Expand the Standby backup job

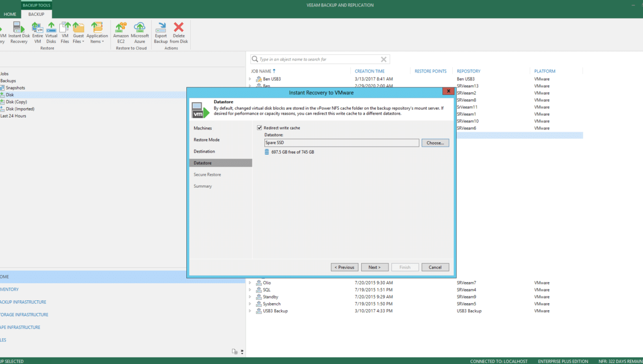click(250, 297)
